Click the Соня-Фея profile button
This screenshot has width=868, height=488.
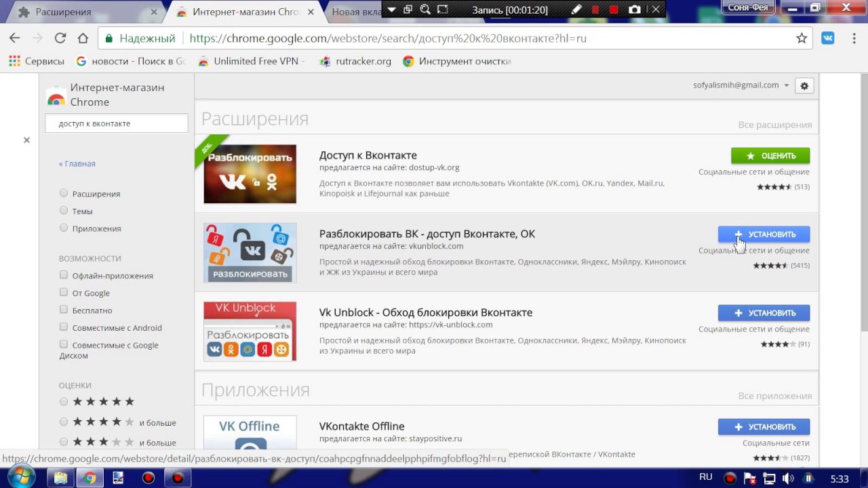coord(748,7)
